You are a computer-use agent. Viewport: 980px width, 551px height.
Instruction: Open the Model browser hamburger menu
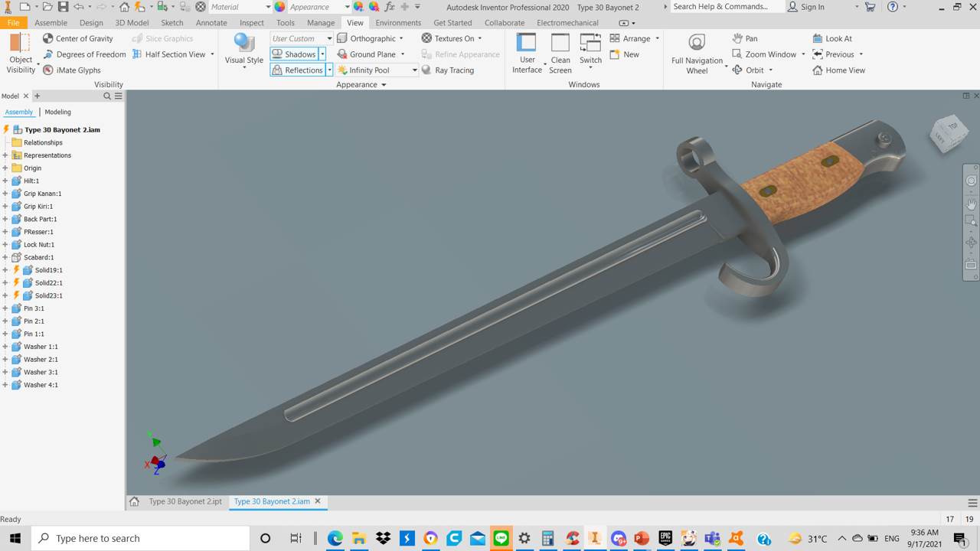119,96
